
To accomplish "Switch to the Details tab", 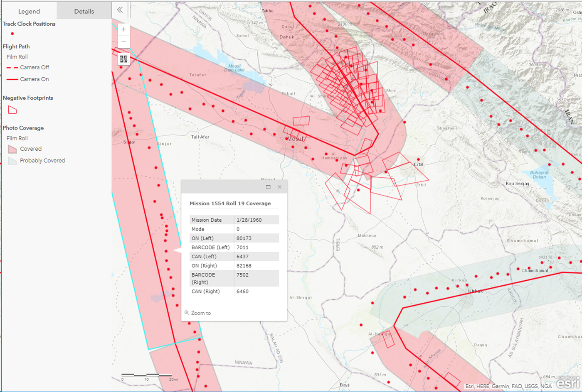I will (x=84, y=11).
